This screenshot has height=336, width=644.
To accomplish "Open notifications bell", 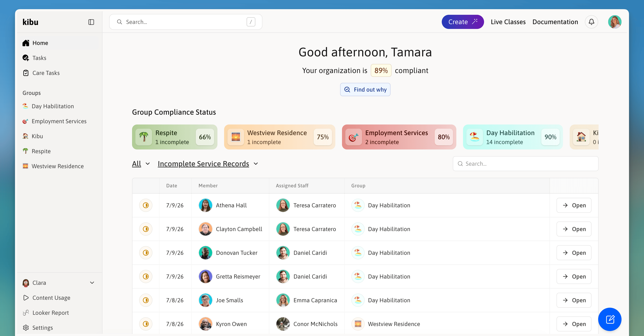I will (591, 22).
